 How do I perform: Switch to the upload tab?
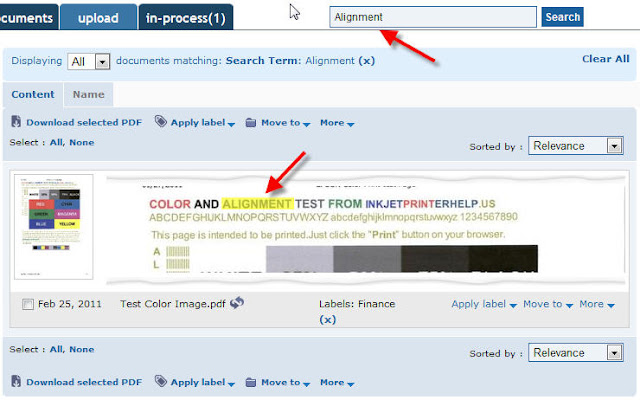click(x=98, y=18)
